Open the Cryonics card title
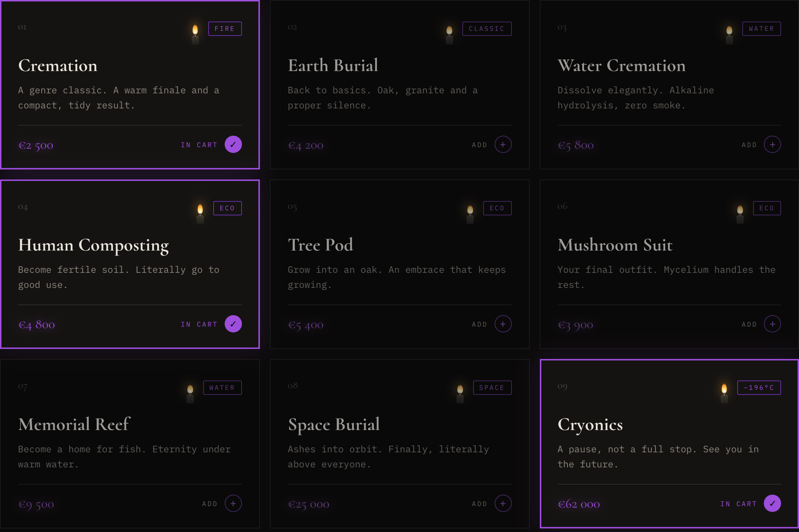Image resolution: width=799 pixels, height=532 pixels. coord(590,425)
